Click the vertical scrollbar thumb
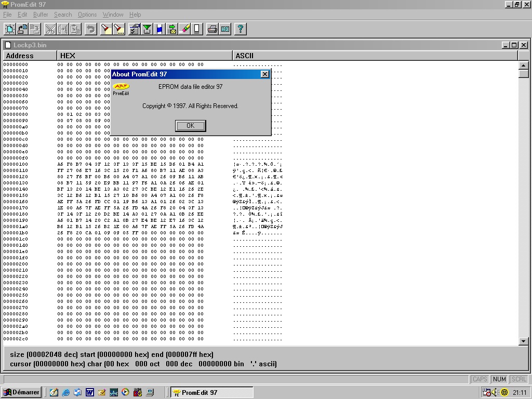The height and width of the screenshot is (399, 532). coord(524,74)
